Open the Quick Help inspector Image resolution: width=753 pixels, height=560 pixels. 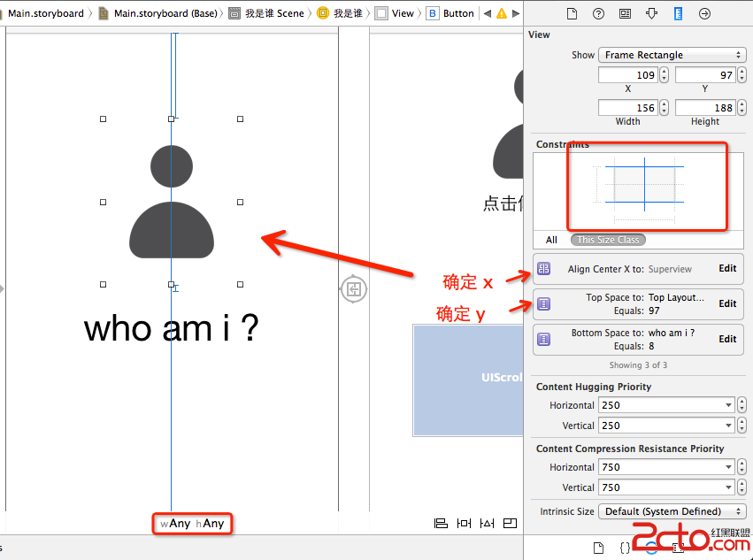tap(598, 13)
